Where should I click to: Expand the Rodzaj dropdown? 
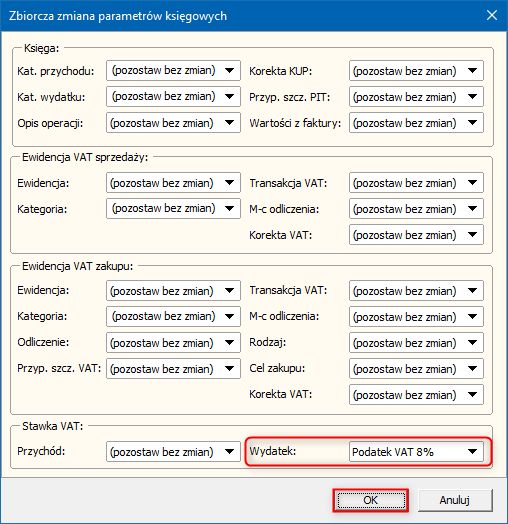416,343
